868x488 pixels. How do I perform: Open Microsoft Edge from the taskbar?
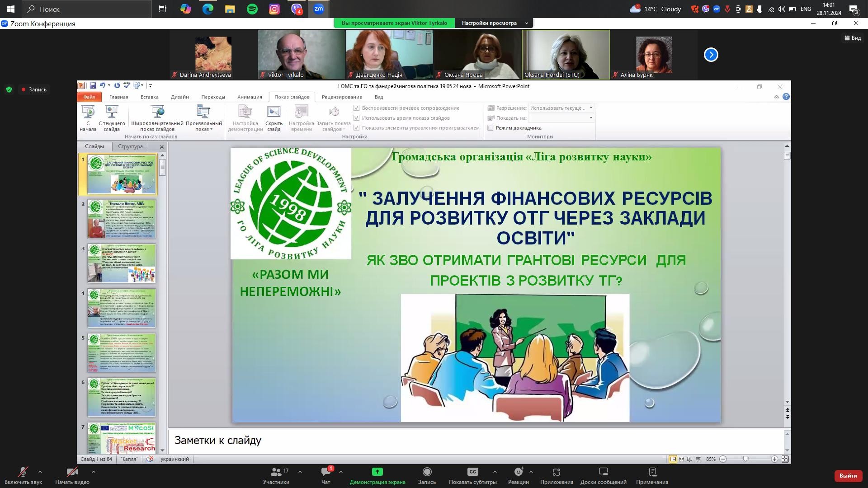click(208, 9)
